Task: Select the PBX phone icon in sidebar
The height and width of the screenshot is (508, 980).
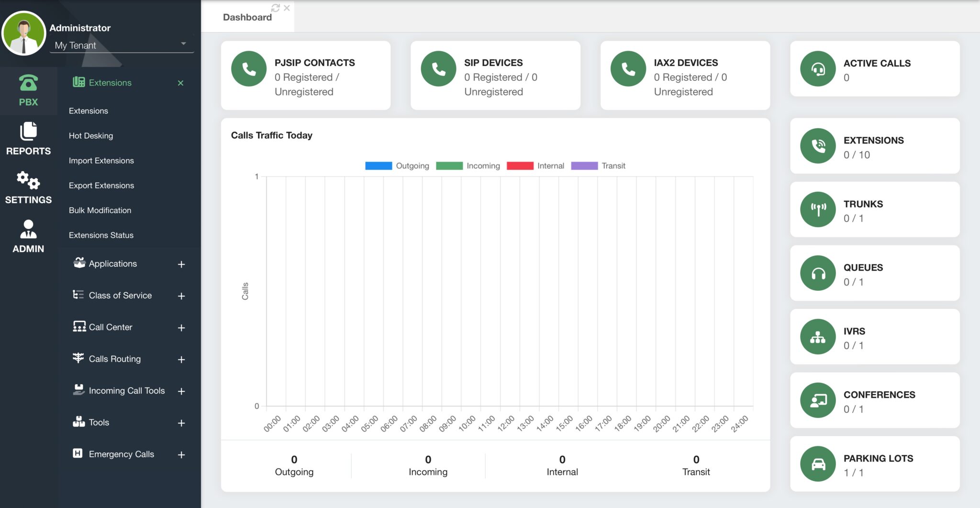Action: pos(27,83)
